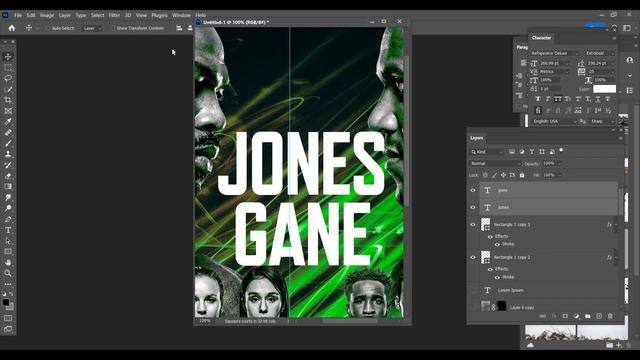The height and width of the screenshot is (360, 640).
Task: Open the Image menu
Action: point(47,15)
